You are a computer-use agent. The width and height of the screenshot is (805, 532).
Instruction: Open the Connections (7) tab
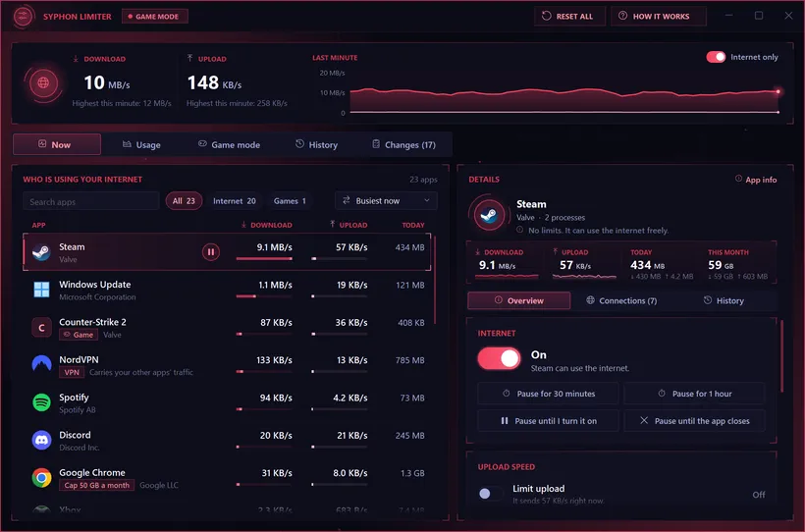621,300
